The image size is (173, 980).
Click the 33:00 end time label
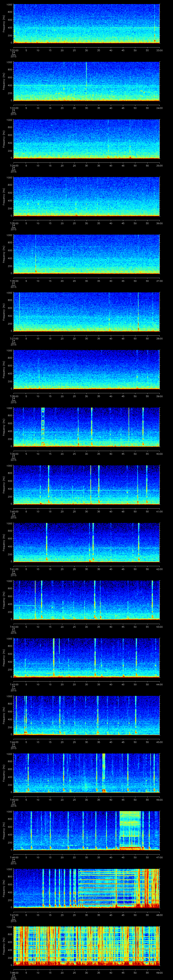coord(160,50)
